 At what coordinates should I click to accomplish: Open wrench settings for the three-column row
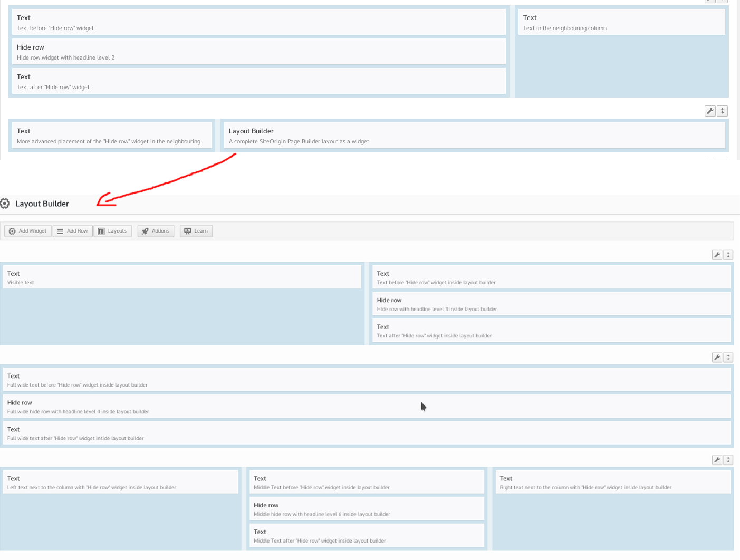[x=717, y=460]
